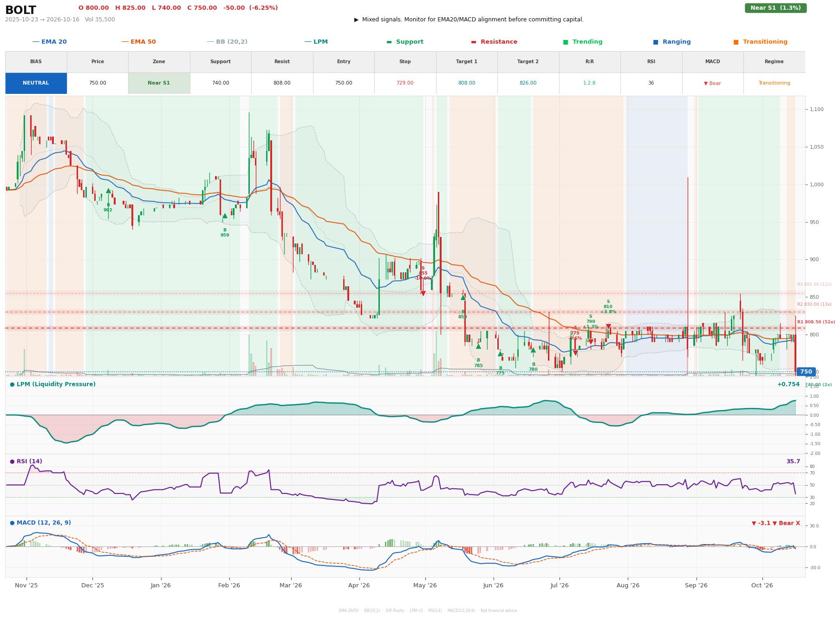Image resolution: width=840 pixels, height=618 pixels.
Task: Click the Resistance legend entry
Action: point(494,42)
